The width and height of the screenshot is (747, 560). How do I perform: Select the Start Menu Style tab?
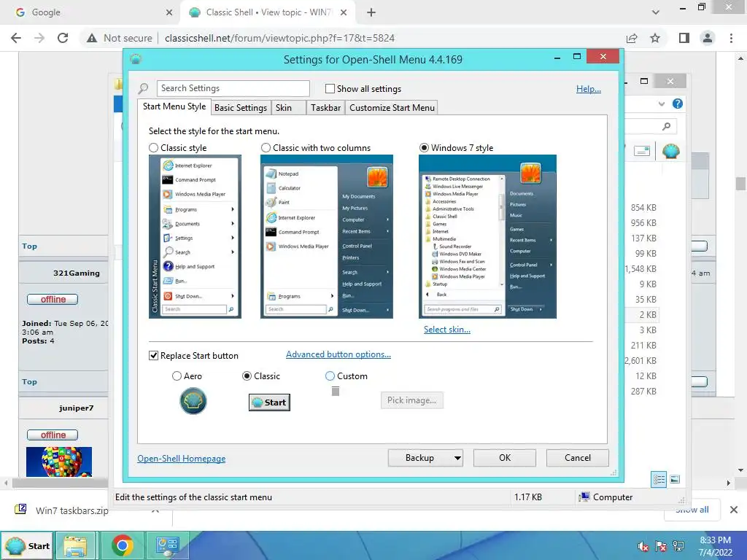point(174,106)
